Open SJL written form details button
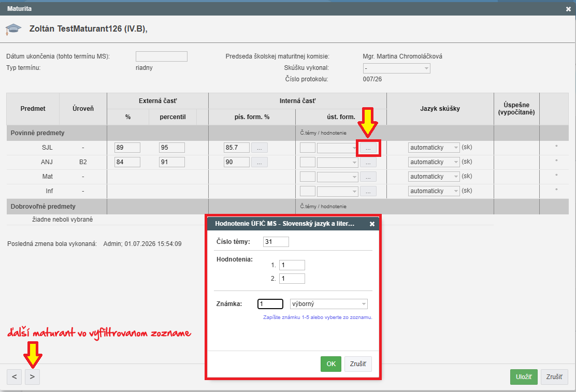Image resolution: width=576 pixels, height=392 pixels. point(260,148)
